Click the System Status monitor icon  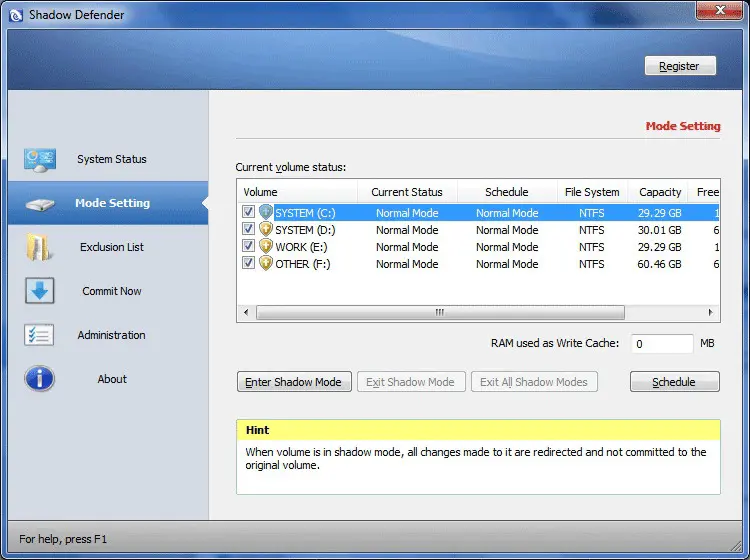40,160
